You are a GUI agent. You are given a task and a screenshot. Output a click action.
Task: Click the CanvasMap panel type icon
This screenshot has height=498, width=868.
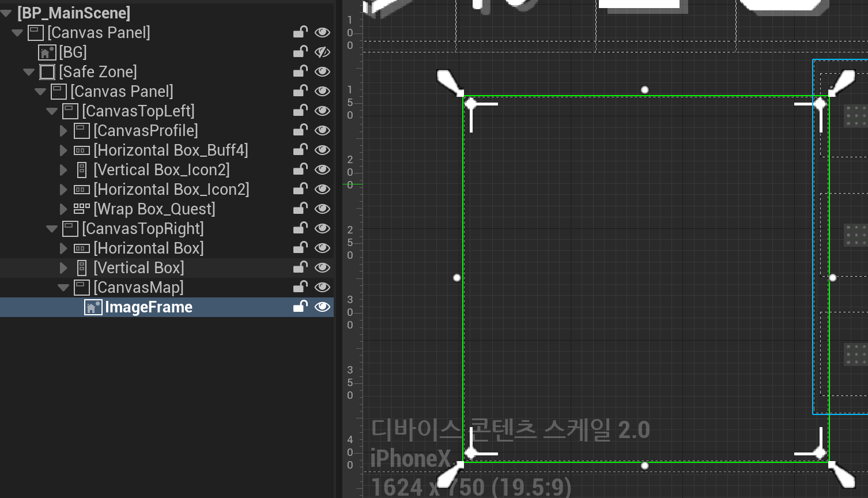click(81, 288)
